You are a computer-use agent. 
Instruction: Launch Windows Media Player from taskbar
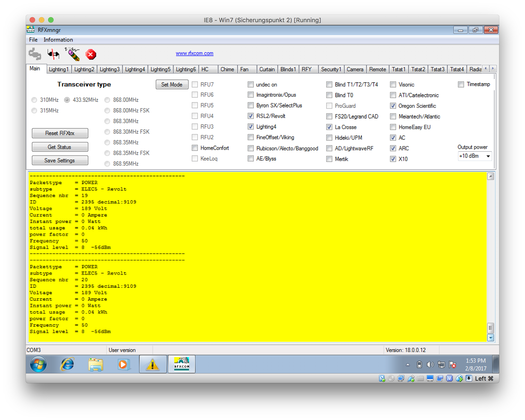point(123,364)
